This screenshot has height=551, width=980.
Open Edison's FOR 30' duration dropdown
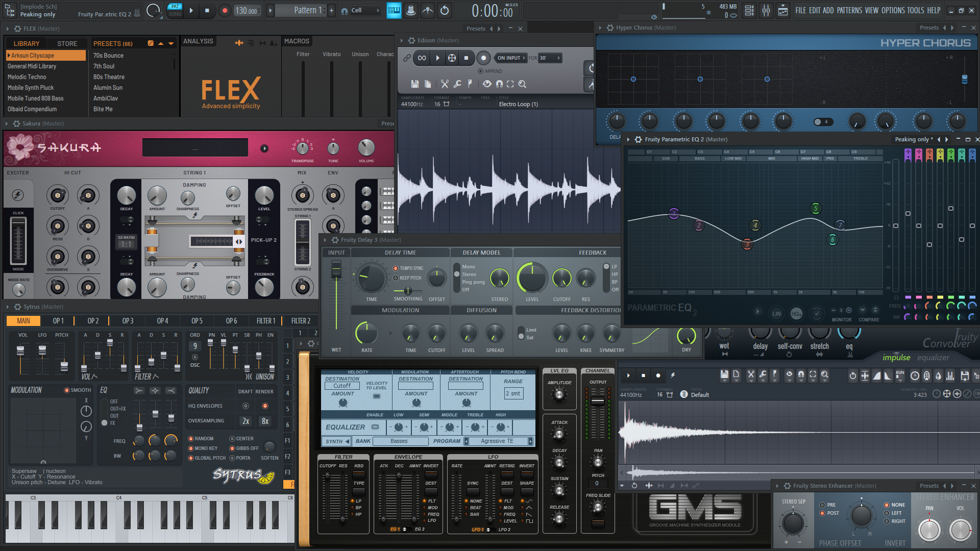coord(550,58)
